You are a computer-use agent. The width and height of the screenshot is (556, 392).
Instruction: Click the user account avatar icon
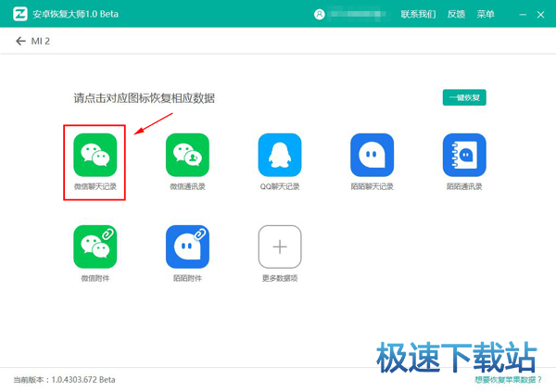tap(319, 14)
